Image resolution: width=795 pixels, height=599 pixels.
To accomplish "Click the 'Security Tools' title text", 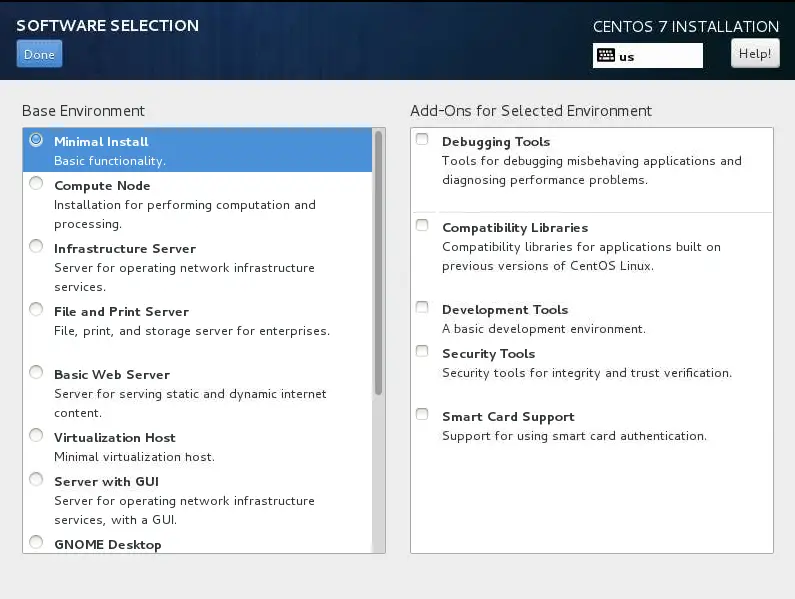I will (488, 354).
